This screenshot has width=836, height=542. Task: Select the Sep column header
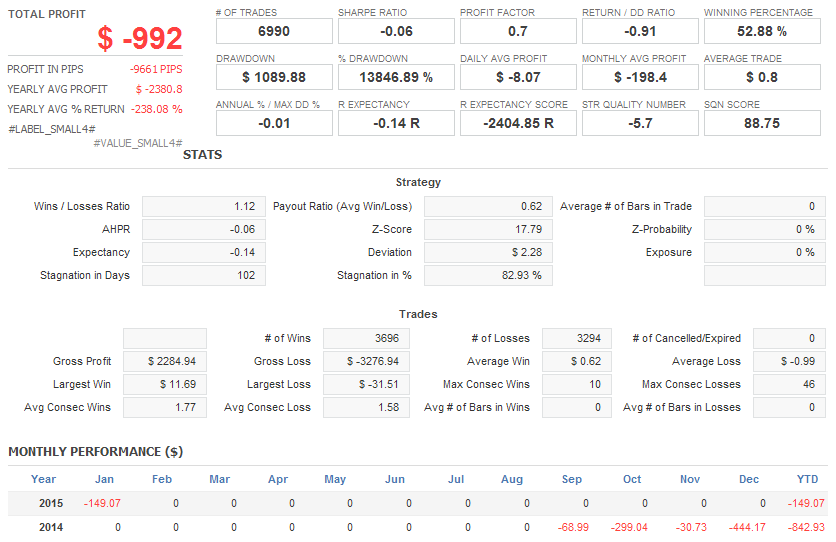coord(572,479)
